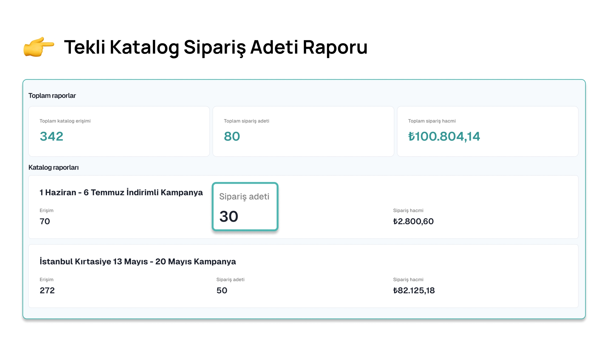Select the Katalog raporları section heading
Viewport: 612px width, 364px height.
[53, 167]
